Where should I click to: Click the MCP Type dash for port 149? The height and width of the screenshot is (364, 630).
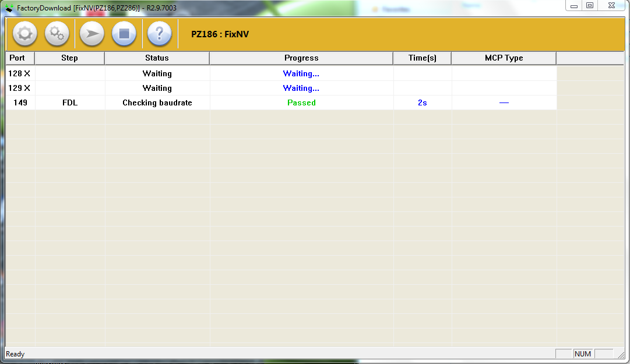point(504,103)
